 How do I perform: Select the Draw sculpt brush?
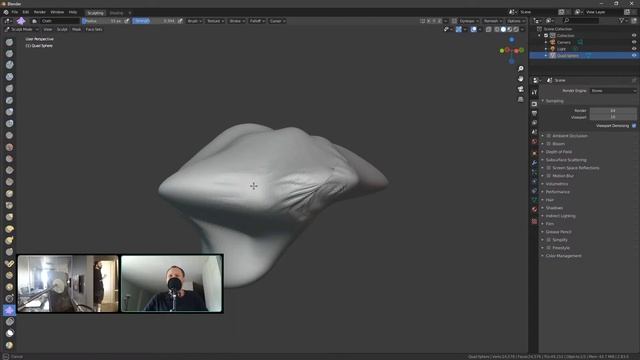click(x=9, y=42)
